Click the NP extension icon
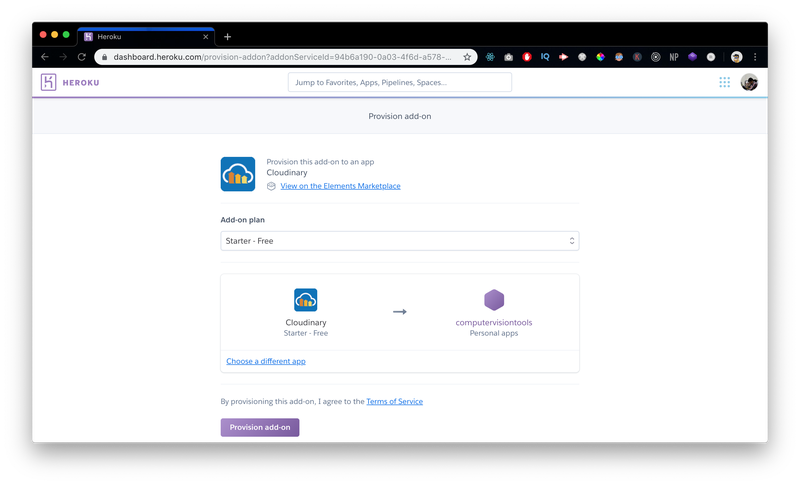The width and height of the screenshot is (800, 485). [674, 57]
